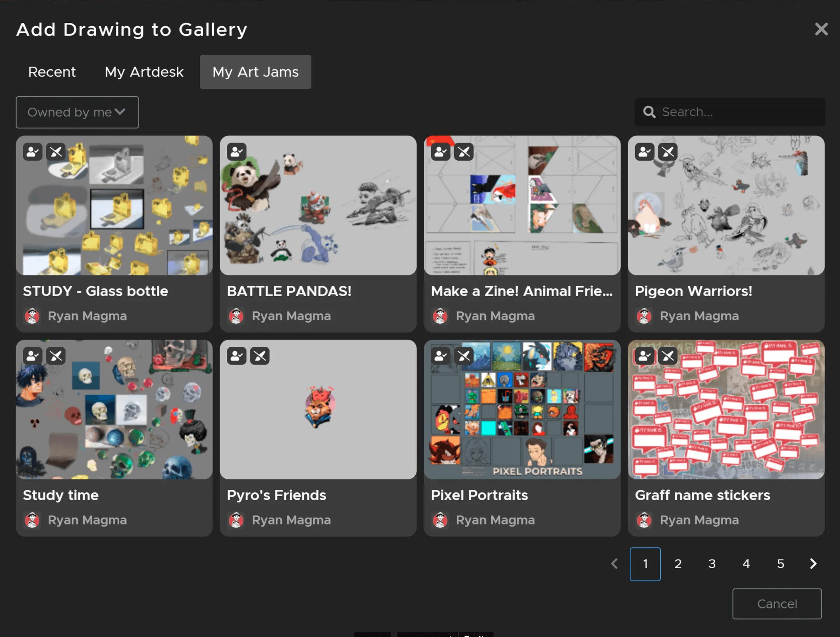Click the crossed-brush icon on Pigeon Warriors card
The image size is (840, 637).
click(x=667, y=152)
